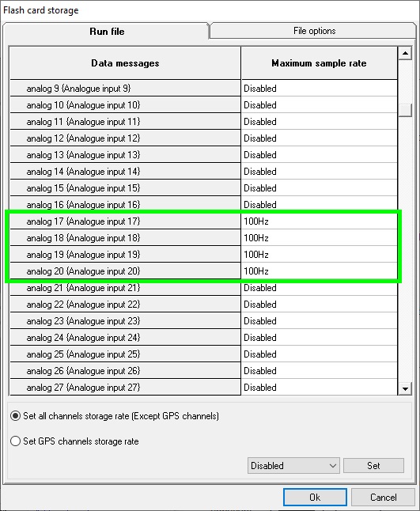Open the Disabled storage rate dropdown
This screenshot has height=511, width=420.
[293, 465]
